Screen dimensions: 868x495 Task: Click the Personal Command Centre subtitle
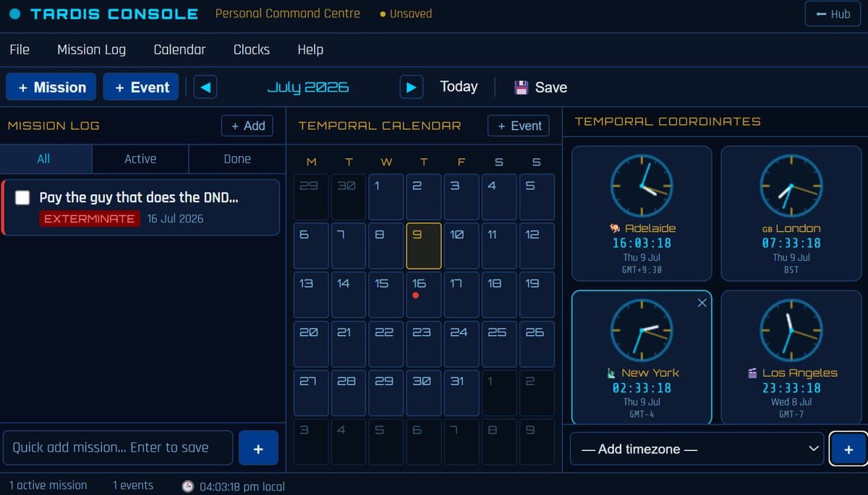pos(288,14)
